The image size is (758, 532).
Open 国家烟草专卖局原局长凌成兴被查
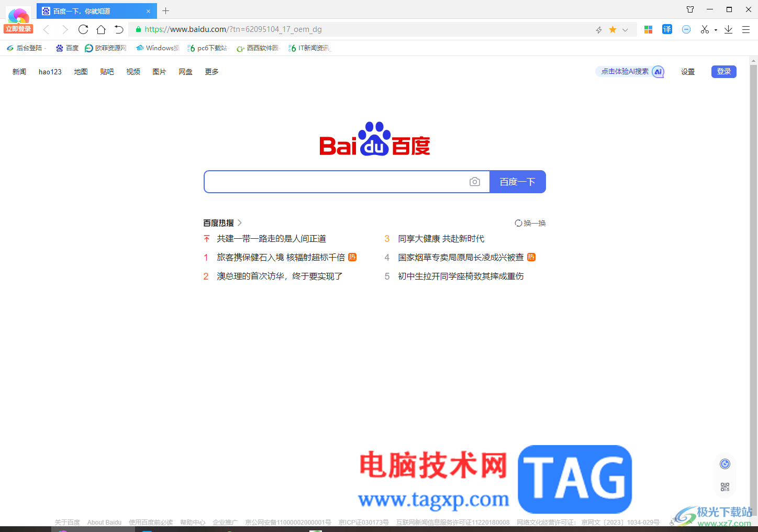point(461,258)
